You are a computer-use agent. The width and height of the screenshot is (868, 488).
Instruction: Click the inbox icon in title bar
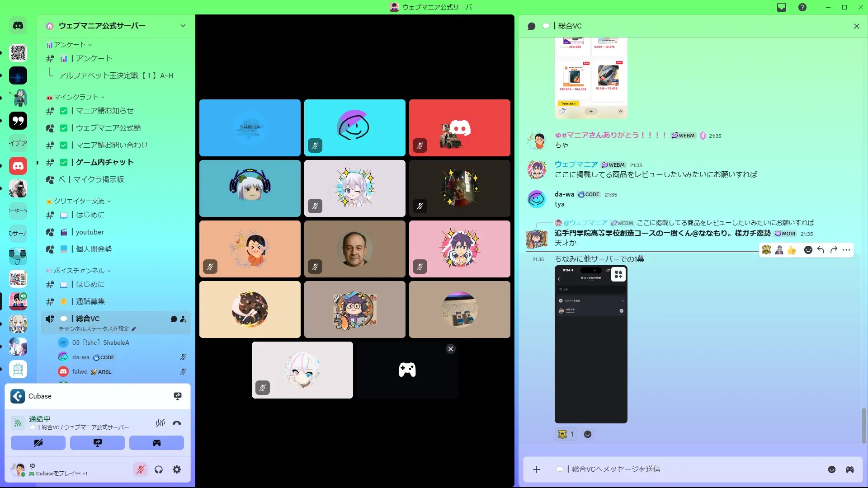(x=782, y=7)
